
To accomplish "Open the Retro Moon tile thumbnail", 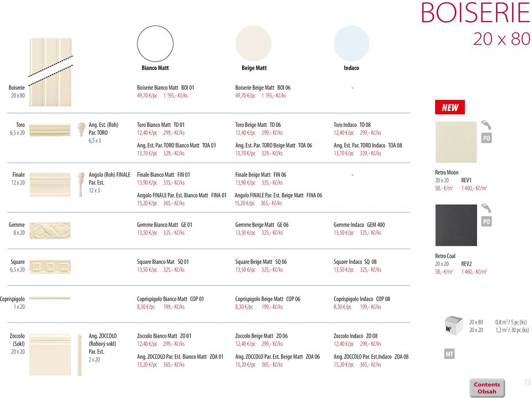I will (x=456, y=142).
